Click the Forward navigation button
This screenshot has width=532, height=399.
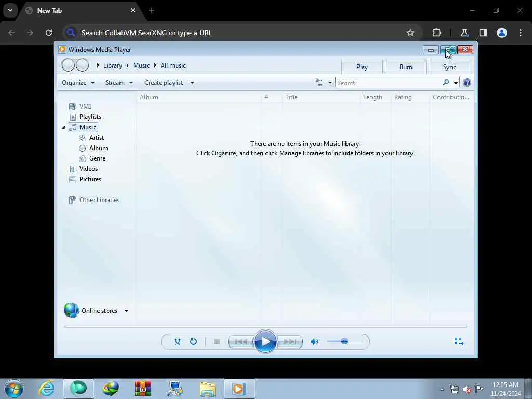82,65
